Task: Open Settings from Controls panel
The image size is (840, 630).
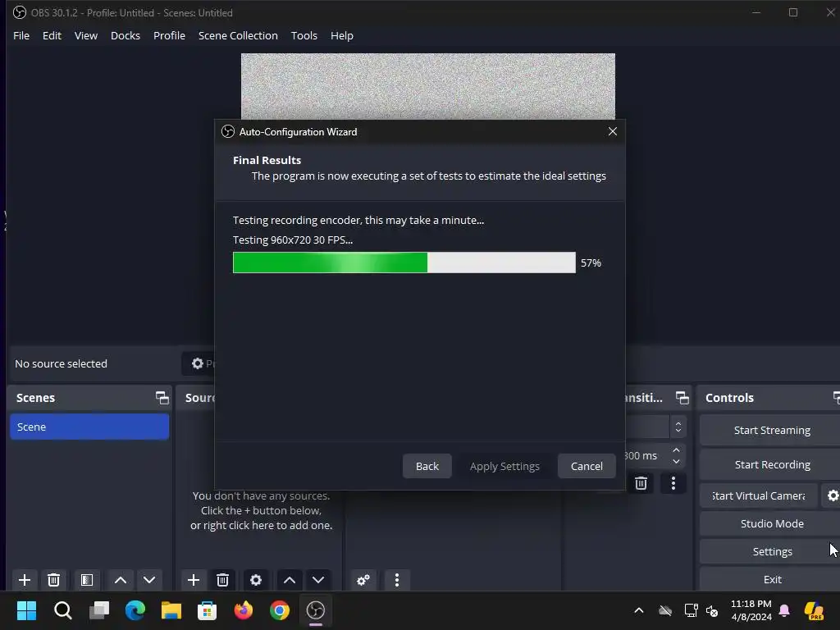Action: (771, 551)
